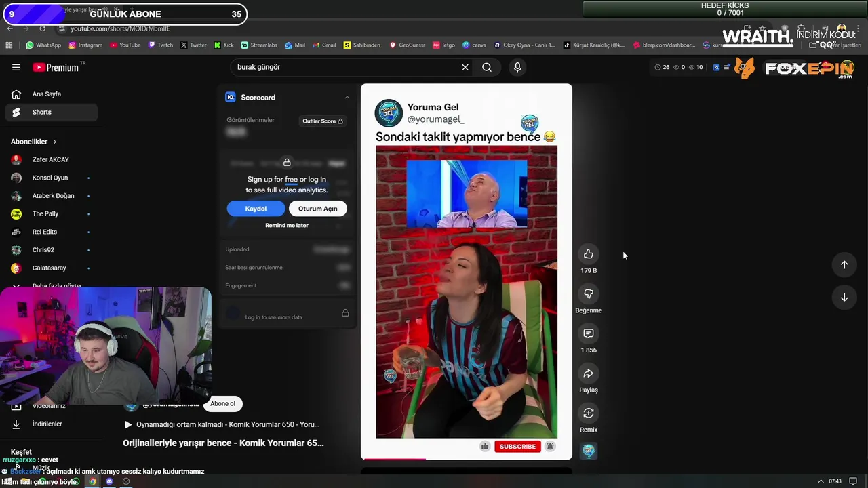
Task: Open Zafer AKCAY channel subscription
Action: [52, 159]
